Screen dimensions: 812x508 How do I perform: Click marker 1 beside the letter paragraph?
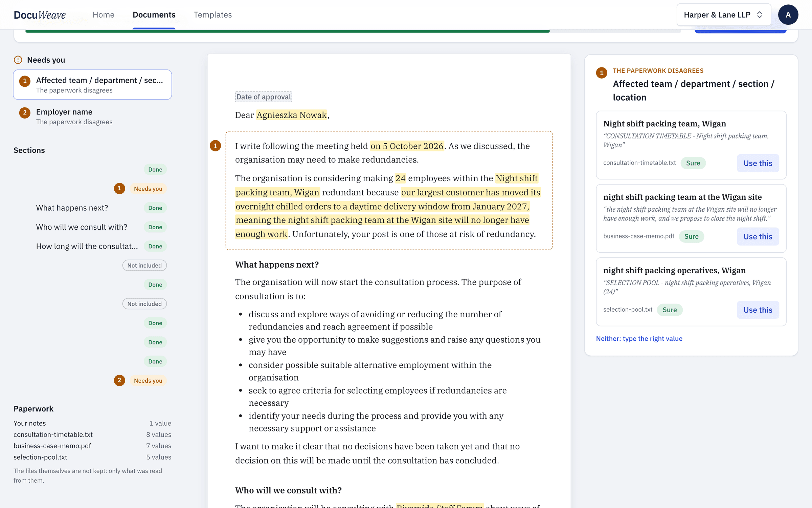coord(215,146)
